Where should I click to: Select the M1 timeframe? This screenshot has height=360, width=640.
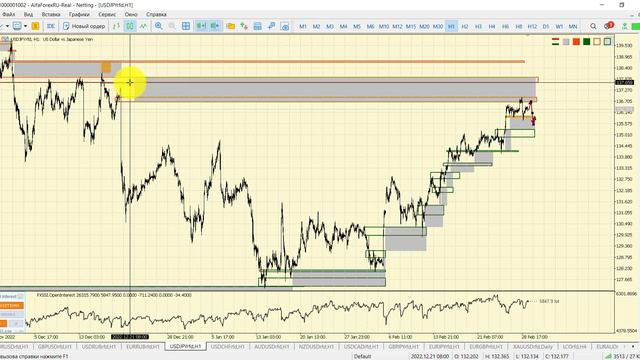click(303, 26)
